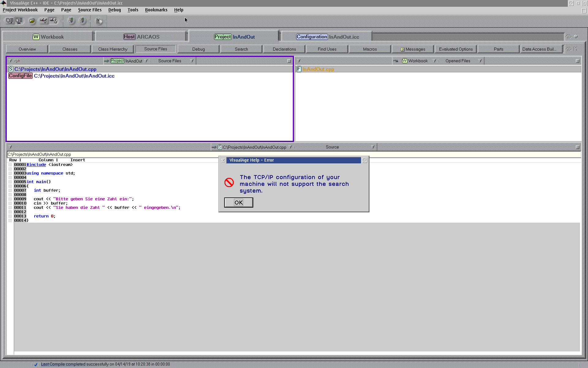Open the Workbook dropdown in right pane header

(x=434, y=61)
